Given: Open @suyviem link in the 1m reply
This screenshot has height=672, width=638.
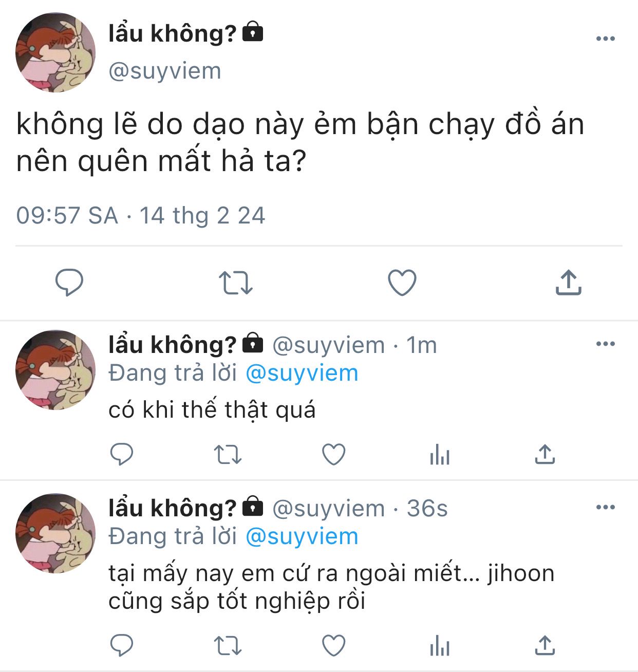Looking at the screenshot, I should [x=302, y=374].
